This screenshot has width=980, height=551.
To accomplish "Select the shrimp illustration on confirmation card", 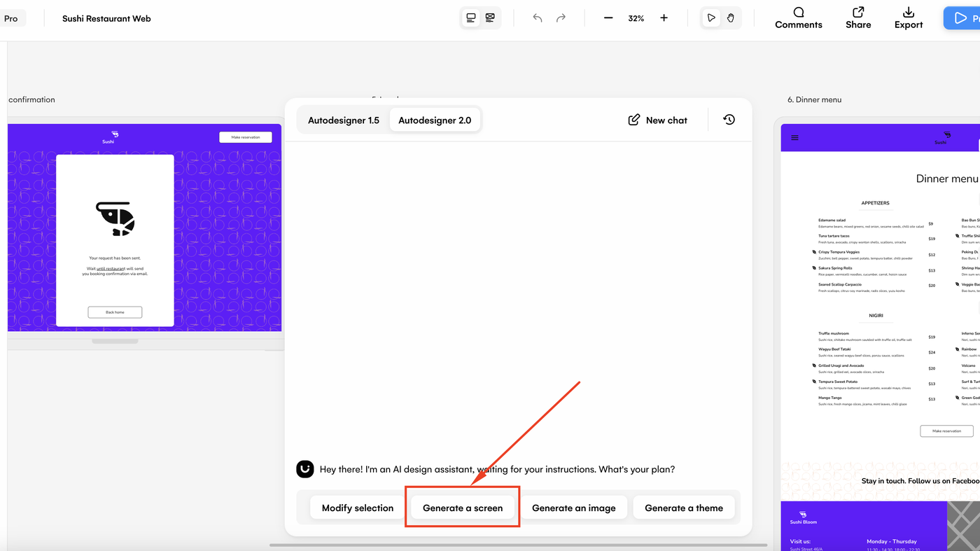I will click(x=115, y=218).
